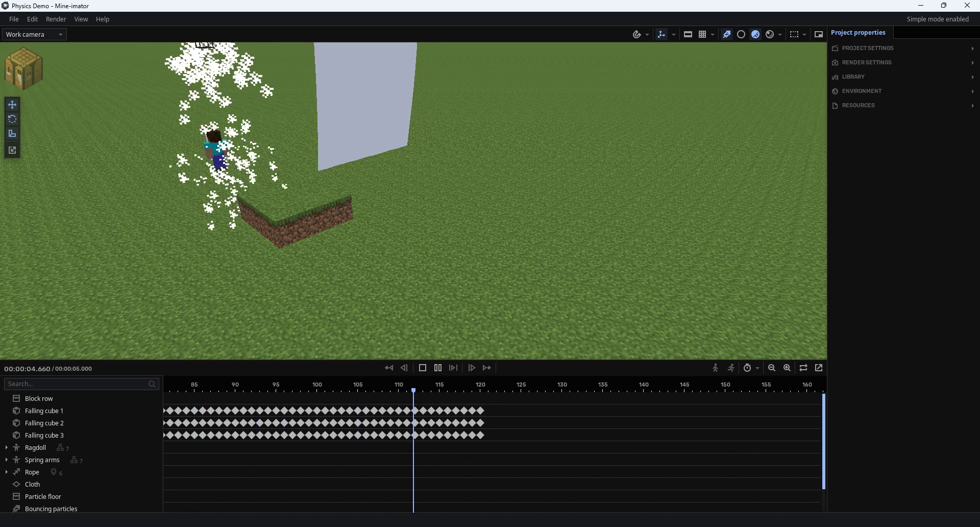Image resolution: width=980 pixels, height=527 pixels.
Task: Open the Edit menu
Action: (x=32, y=19)
